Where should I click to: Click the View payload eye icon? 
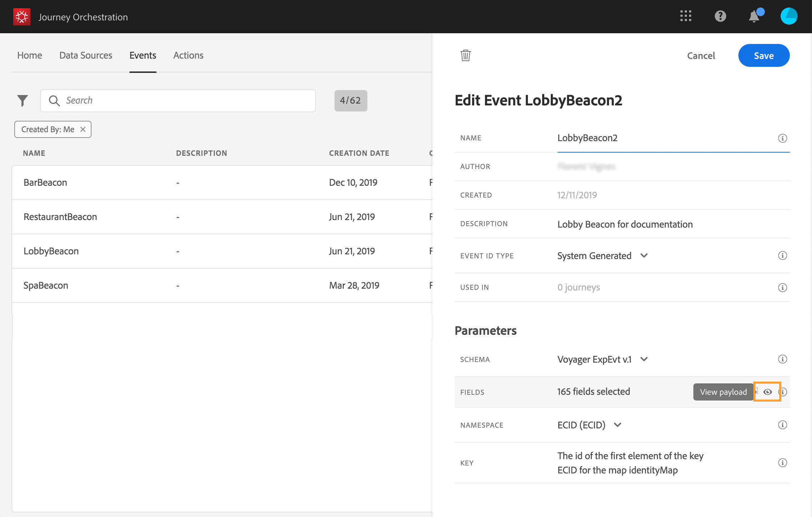(767, 392)
